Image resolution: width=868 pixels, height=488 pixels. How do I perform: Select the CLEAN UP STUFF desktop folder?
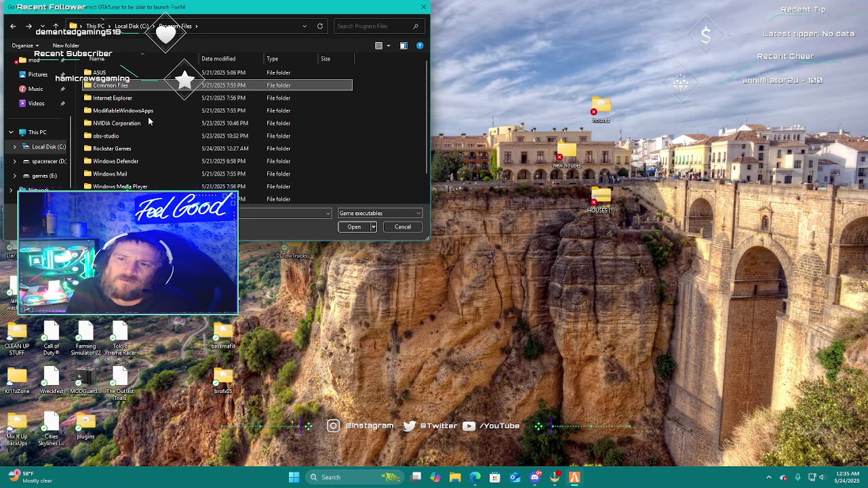pos(17,339)
